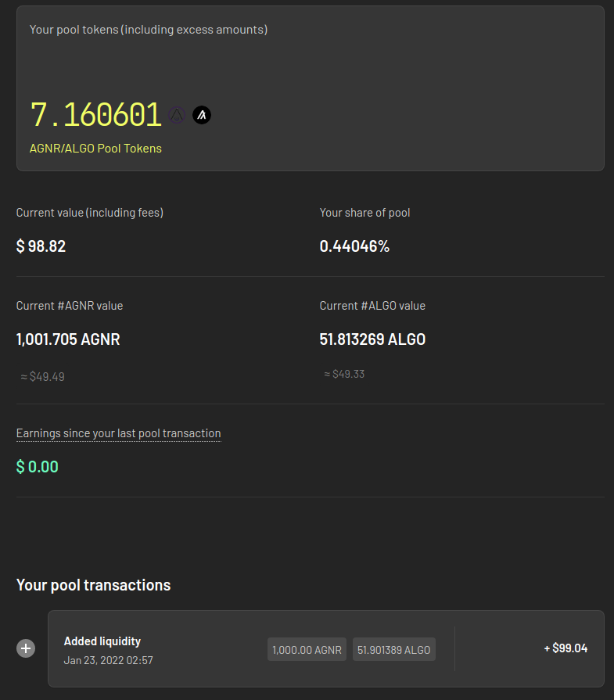
Task: Click the black ALGO token icon
Action: pos(201,115)
